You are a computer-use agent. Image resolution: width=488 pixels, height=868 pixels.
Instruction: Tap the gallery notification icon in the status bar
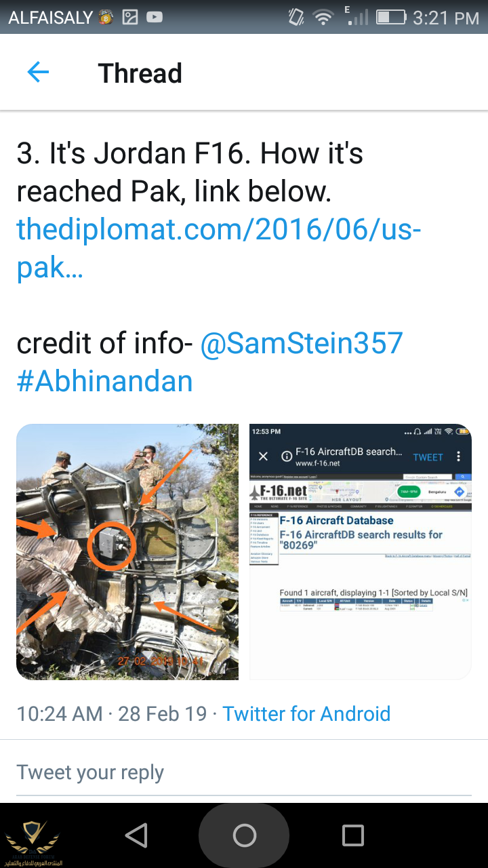click(x=130, y=18)
